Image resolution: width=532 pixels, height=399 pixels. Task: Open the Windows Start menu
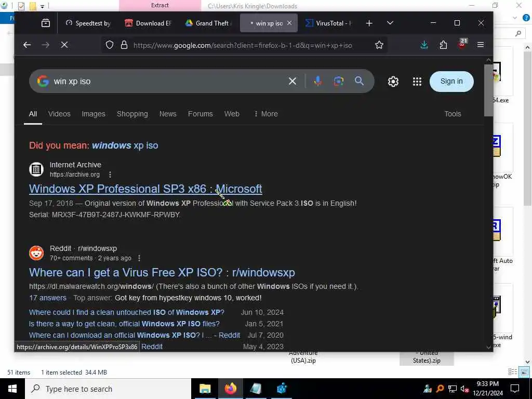(12, 389)
